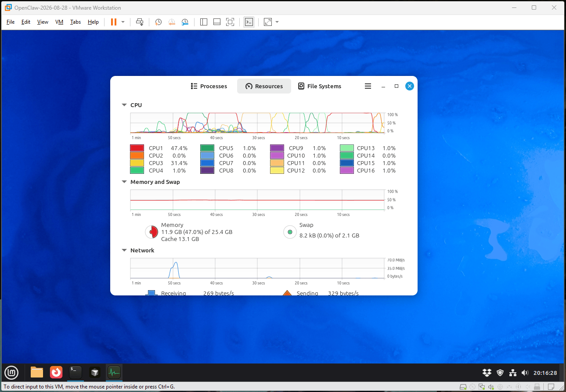Open the orange web browser in taskbar

[x=56, y=373]
